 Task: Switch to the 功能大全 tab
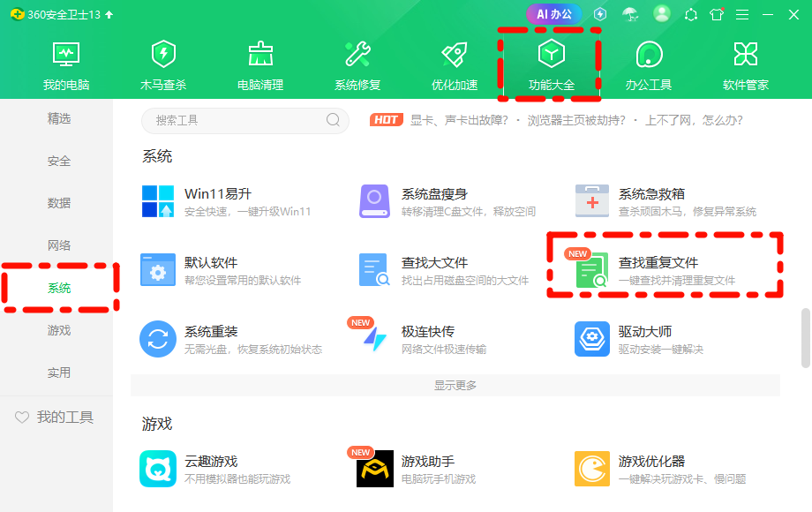point(552,65)
